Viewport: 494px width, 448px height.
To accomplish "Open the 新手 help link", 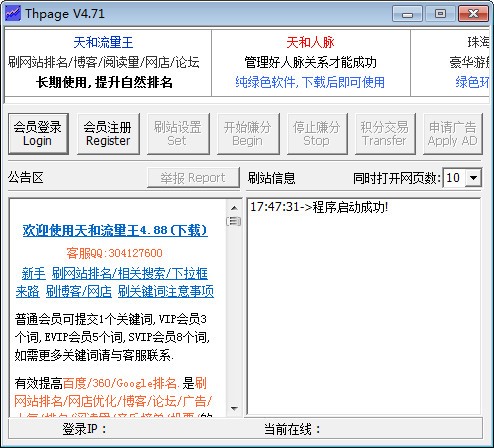I will [34, 273].
